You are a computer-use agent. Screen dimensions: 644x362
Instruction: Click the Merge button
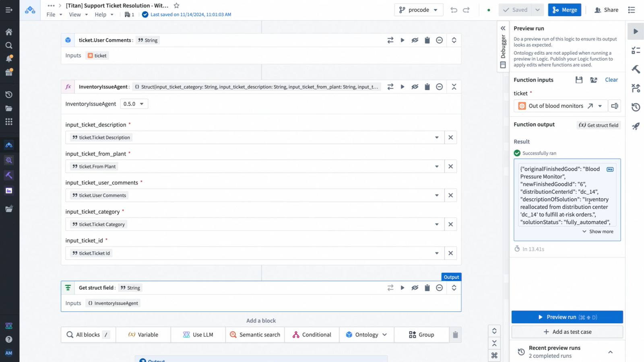click(x=564, y=10)
